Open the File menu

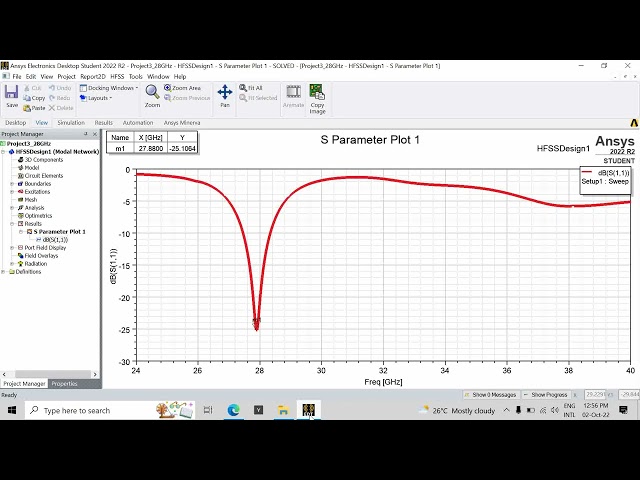[17, 76]
